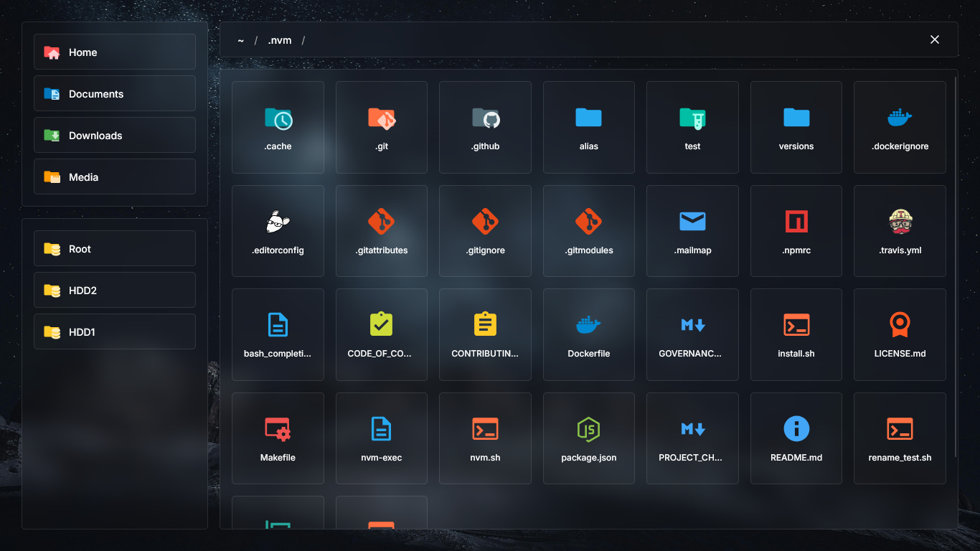Select the CONTRIBUTING clipboard icon

pyautogui.click(x=485, y=325)
